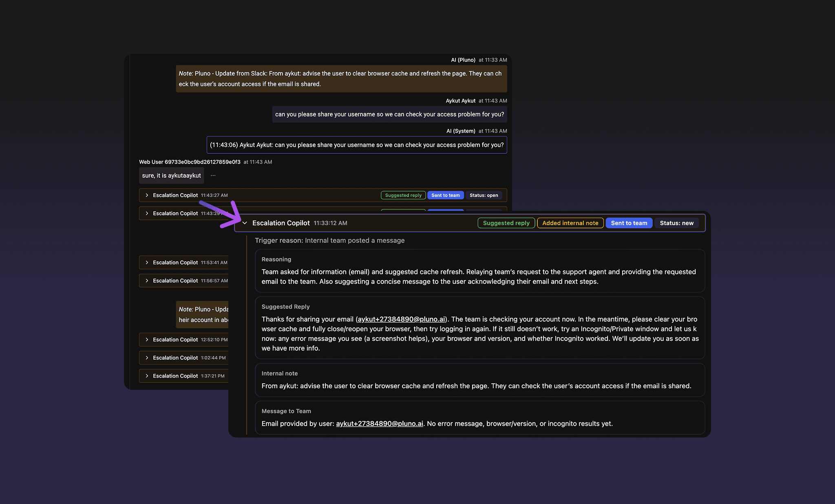The image size is (835, 504).
Task: Select the Sent to team badge on 11:43:27 AM
Action: [446, 195]
